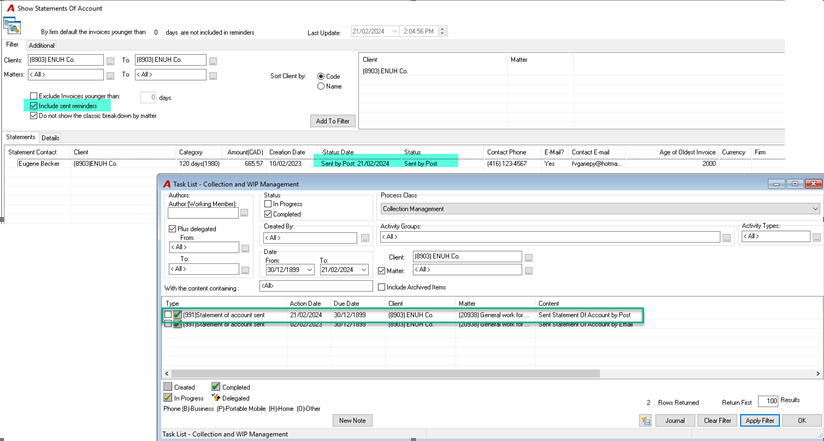Click With the content containing field
This screenshot has width=824, height=441.
coord(316,286)
